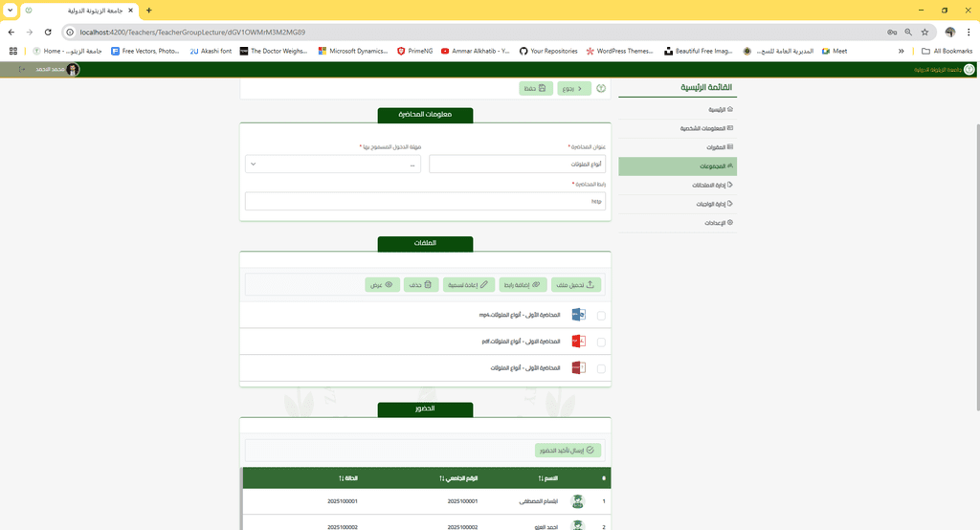980x530 pixels.
Task: Open الإعدادات settings in the sidebar
Action: click(678, 223)
